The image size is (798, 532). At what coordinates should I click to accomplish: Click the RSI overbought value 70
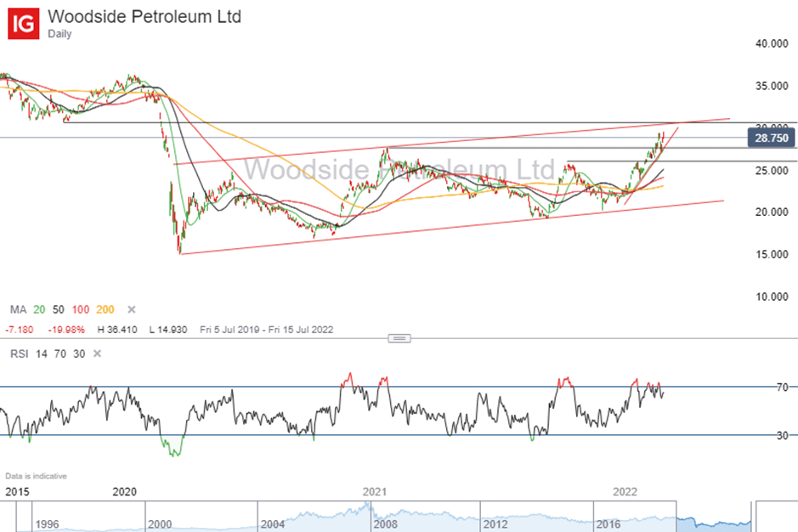(60, 354)
